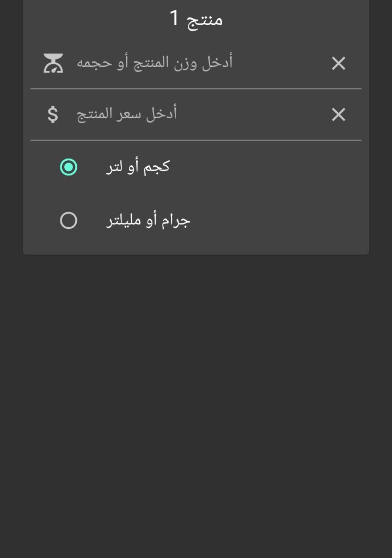Clear the product price field with X

339,114
